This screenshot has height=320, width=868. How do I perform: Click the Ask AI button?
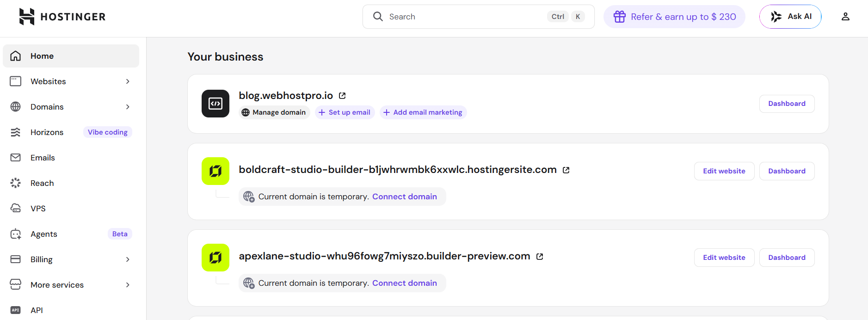790,17
